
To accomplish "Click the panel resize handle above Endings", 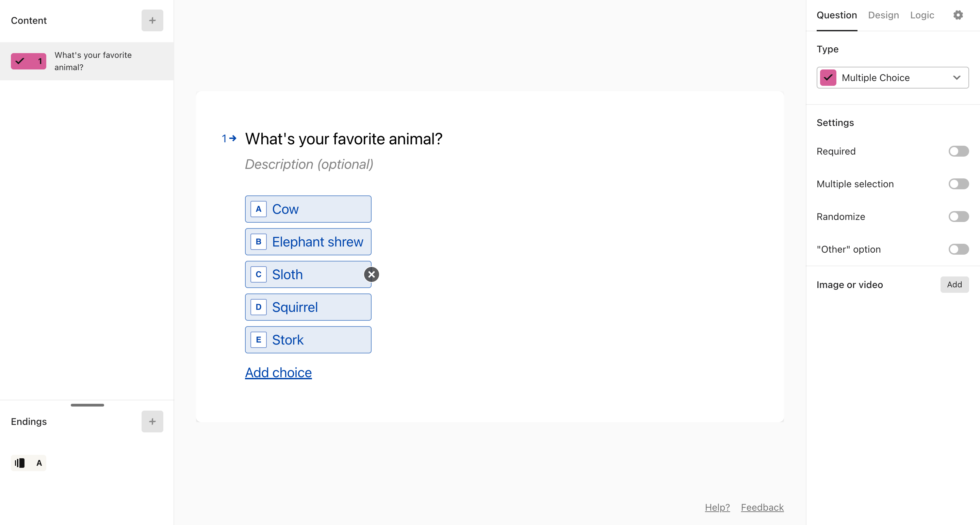I will 87,405.
